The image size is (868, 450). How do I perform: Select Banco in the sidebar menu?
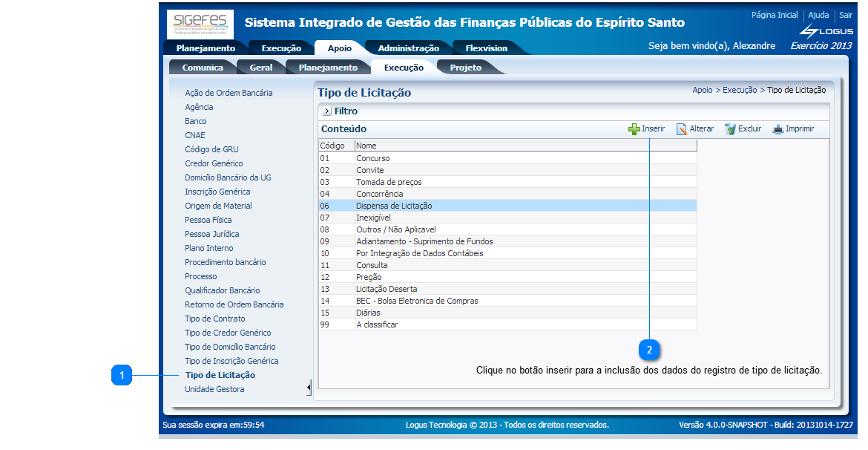point(195,120)
